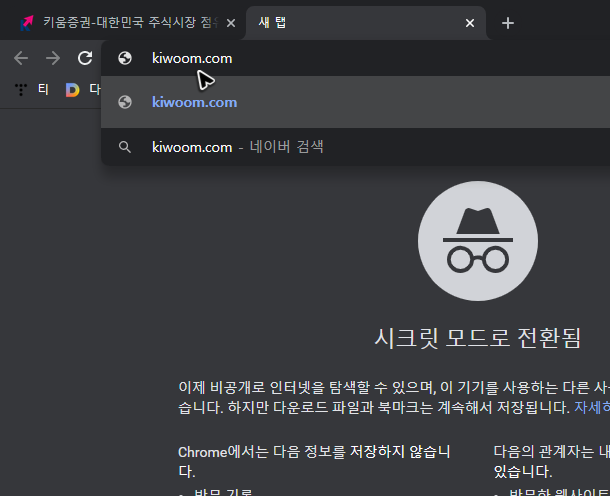Choose the highlighted blue kiwoom.com suggestion

coord(356,102)
